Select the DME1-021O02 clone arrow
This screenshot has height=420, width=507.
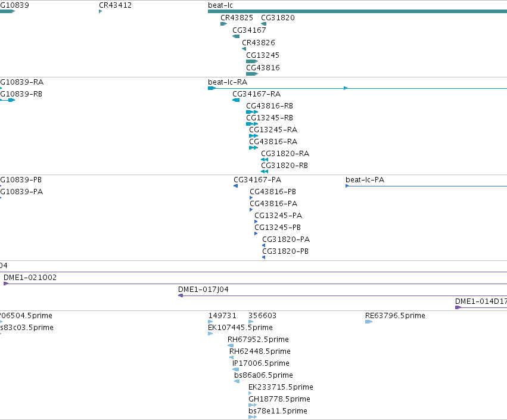pos(6,284)
